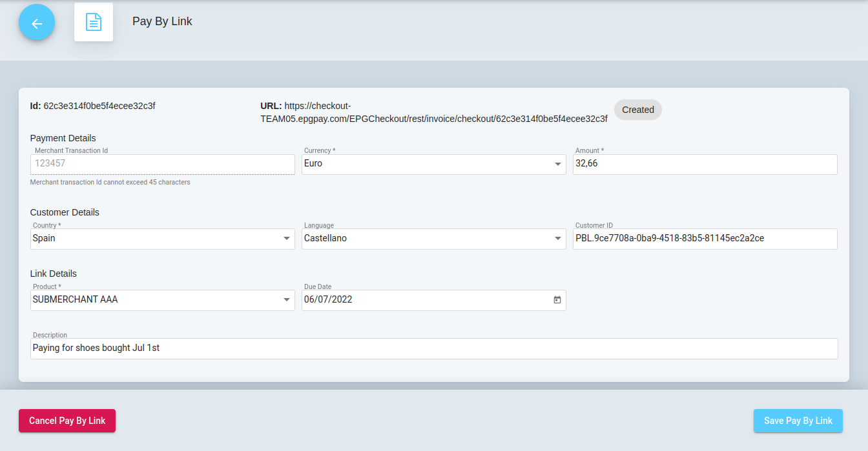868x451 pixels.
Task: Click the Pay By Link page title
Action: point(162,21)
